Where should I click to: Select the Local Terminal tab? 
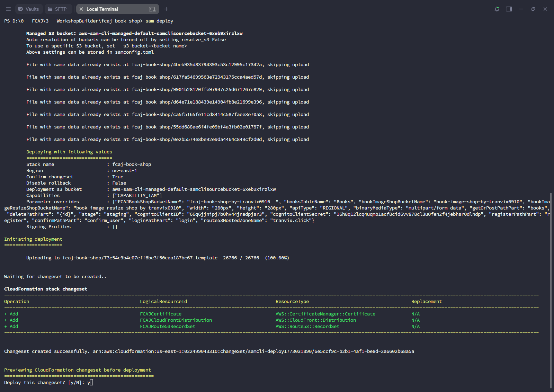click(118, 9)
